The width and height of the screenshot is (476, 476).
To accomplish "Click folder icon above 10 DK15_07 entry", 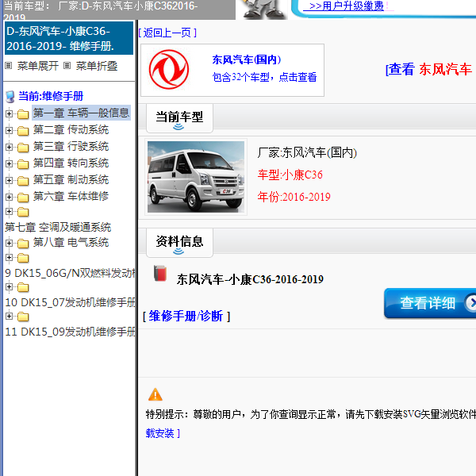I will click(23, 287).
